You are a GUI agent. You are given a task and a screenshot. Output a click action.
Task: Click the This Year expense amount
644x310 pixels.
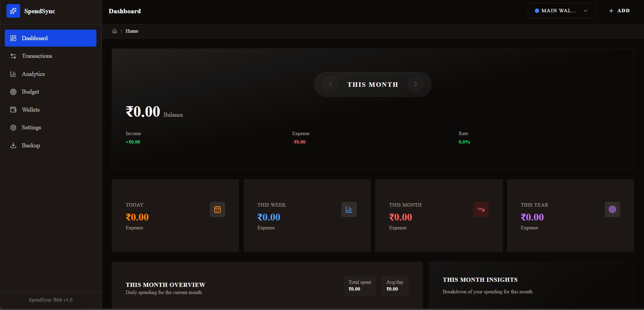(532, 217)
